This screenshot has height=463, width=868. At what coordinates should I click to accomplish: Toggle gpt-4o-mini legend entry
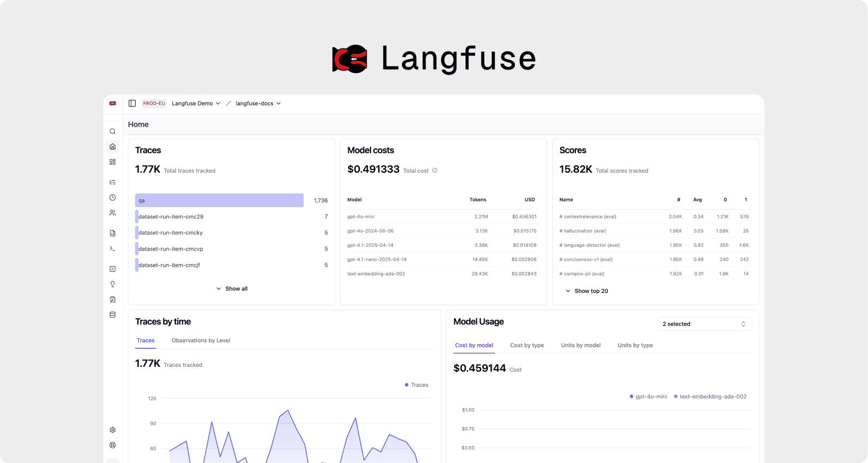tap(648, 397)
